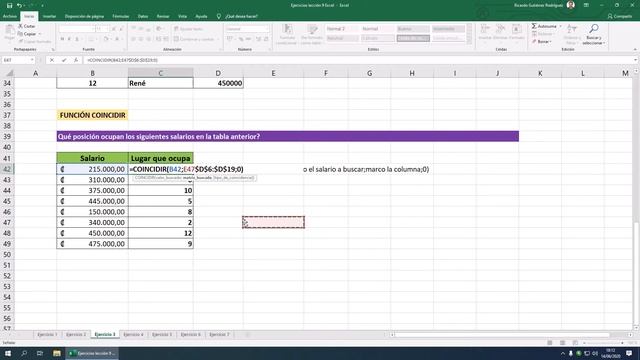Switch to the Disposición de página tab

pyautogui.click(x=84, y=16)
